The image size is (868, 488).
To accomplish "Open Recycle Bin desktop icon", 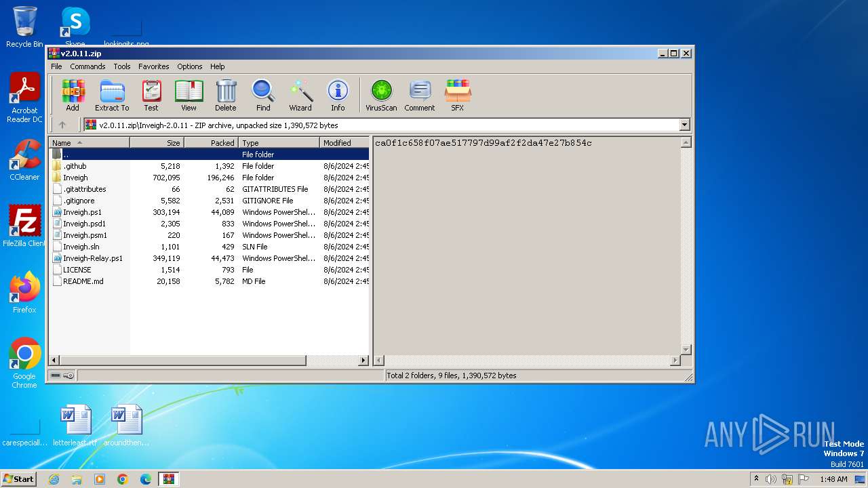I will (24, 27).
